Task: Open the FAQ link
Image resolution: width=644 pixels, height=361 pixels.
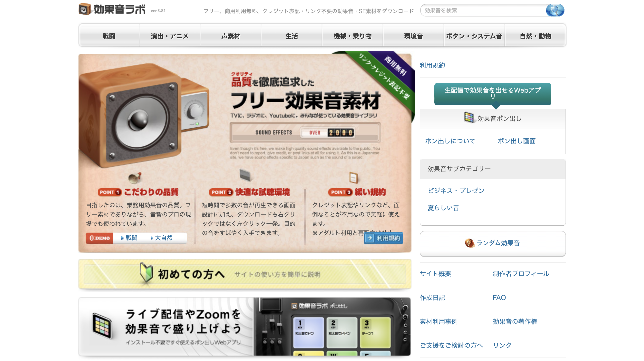Action: [499, 297]
